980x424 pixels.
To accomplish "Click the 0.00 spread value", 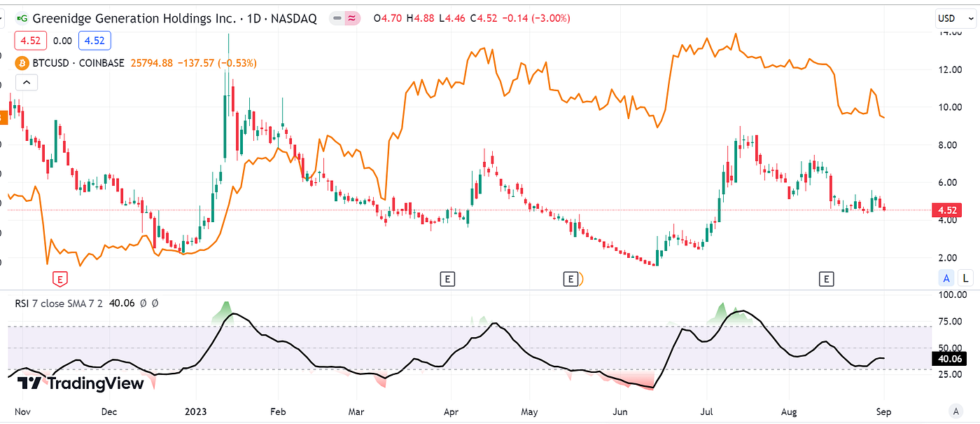I will tap(61, 41).
